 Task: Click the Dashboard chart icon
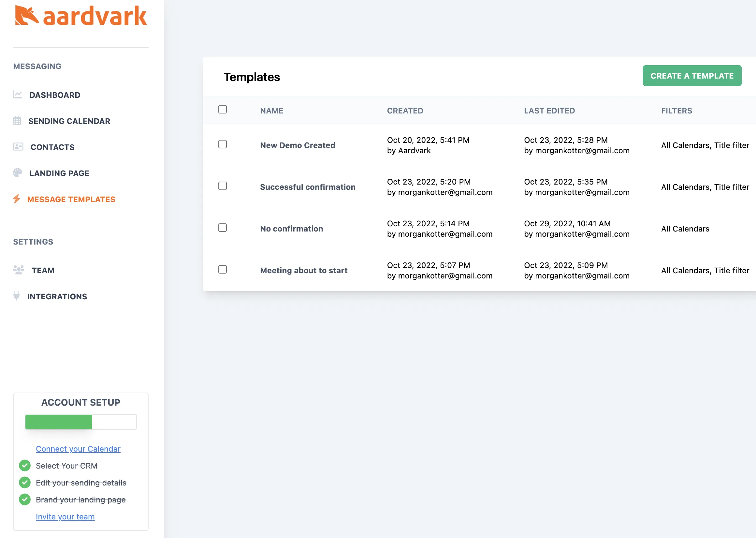coord(18,95)
